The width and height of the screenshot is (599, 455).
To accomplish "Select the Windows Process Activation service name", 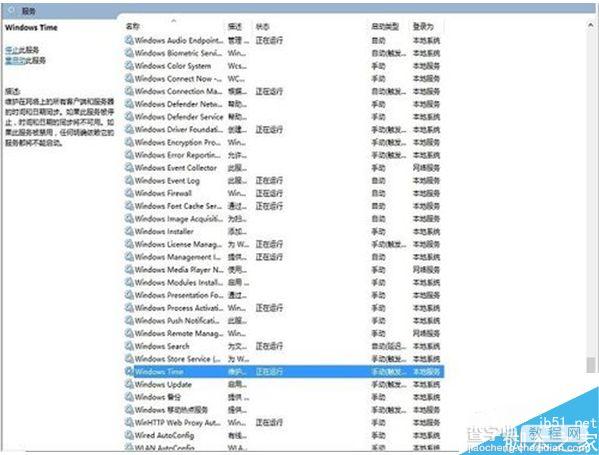I will pyautogui.click(x=179, y=308).
